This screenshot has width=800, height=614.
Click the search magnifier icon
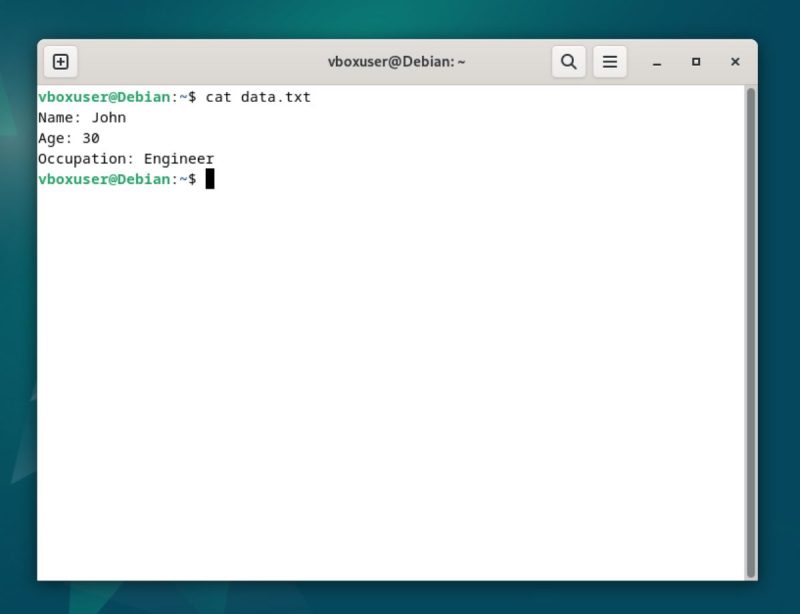coord(568,62)
